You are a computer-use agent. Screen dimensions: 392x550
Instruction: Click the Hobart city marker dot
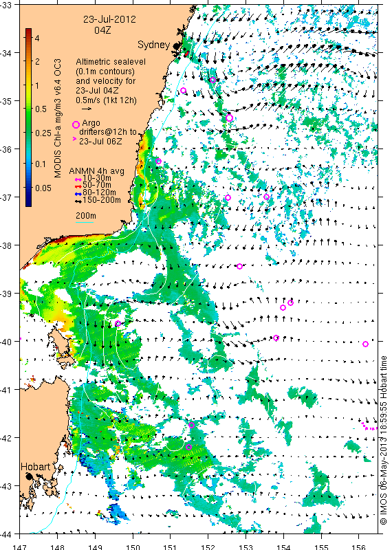pos(30,476)
